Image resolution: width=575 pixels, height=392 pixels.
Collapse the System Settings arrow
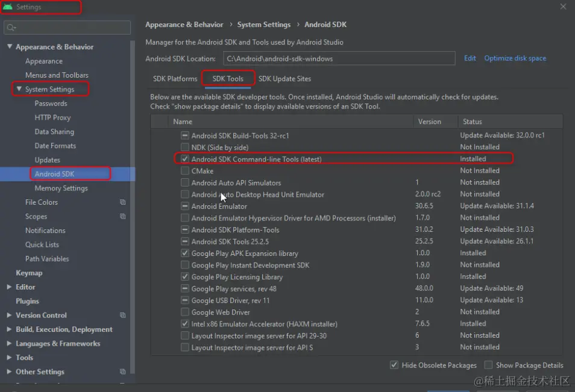point(19,89)
